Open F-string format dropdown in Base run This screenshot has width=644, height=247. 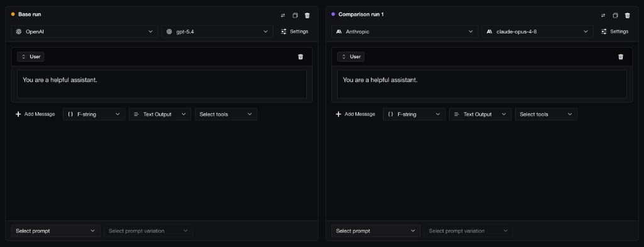(94, 114)
